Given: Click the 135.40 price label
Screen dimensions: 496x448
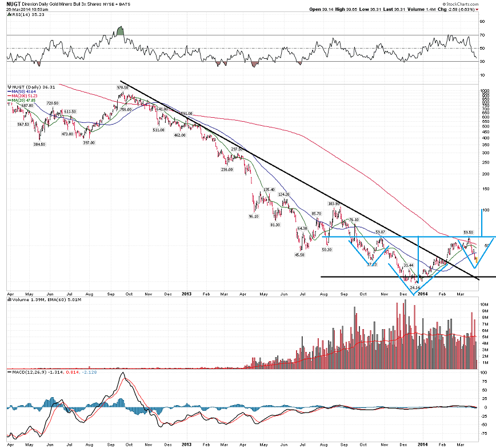Looking at the screenshot, I should 269,190.
